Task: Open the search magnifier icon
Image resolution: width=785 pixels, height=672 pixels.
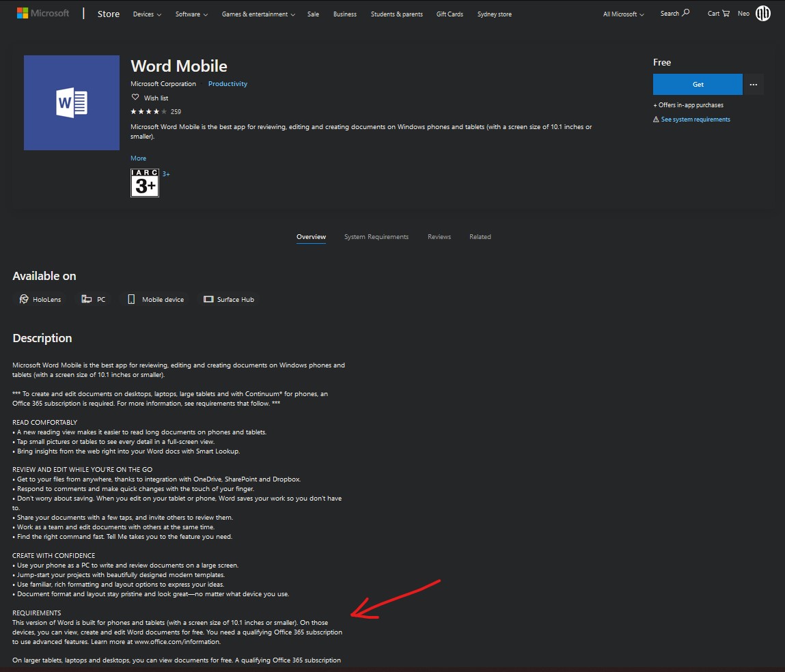Action: (x=686, y=13)
